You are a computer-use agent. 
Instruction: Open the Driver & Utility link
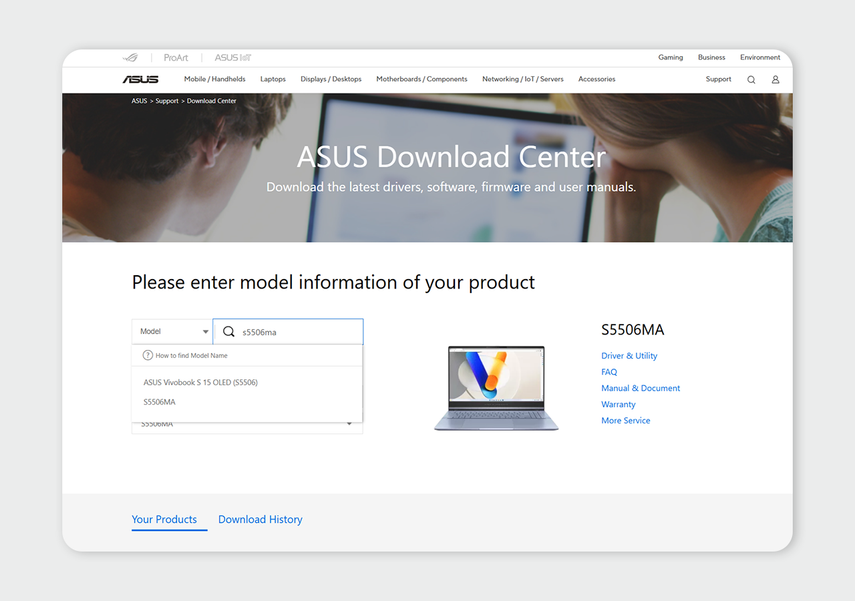click(629, 356)
